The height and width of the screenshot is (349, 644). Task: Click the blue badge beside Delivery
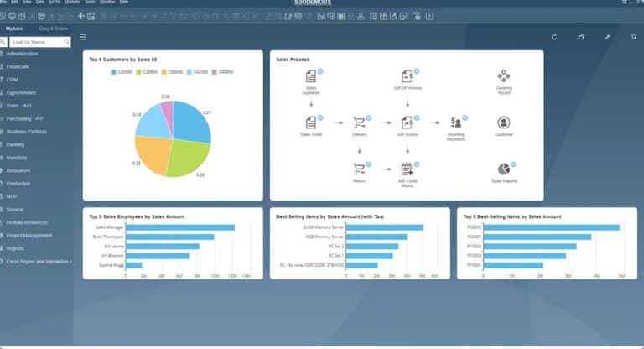pyautogui.click(x=368, y=118)
